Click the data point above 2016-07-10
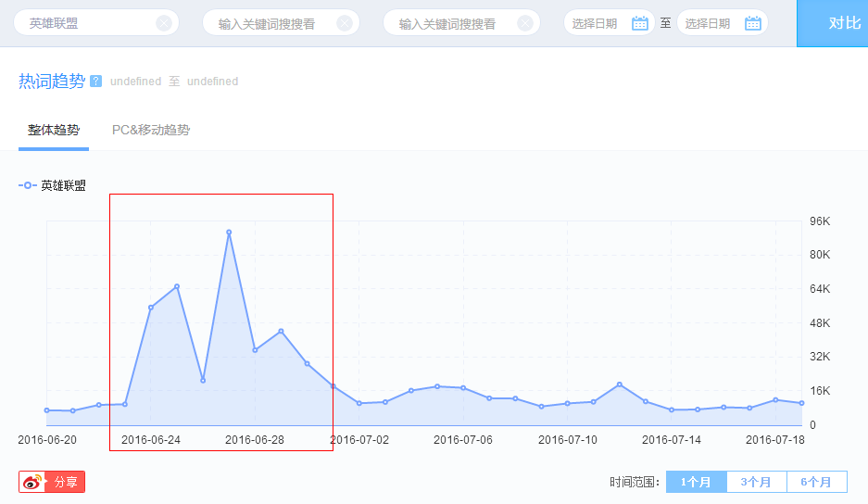The width and height of the screenshot is (868, 504). click(x=568, y=404)
